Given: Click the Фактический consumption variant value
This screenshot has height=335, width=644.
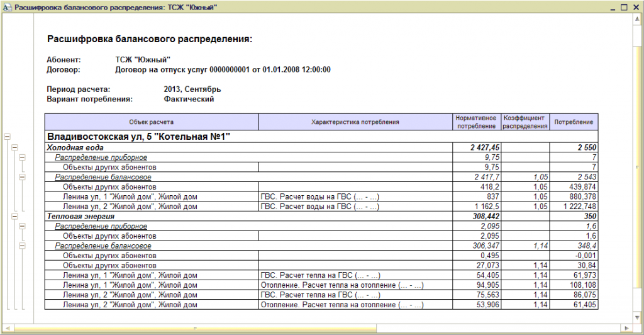Looking at the screenshot, I should 189,99.
